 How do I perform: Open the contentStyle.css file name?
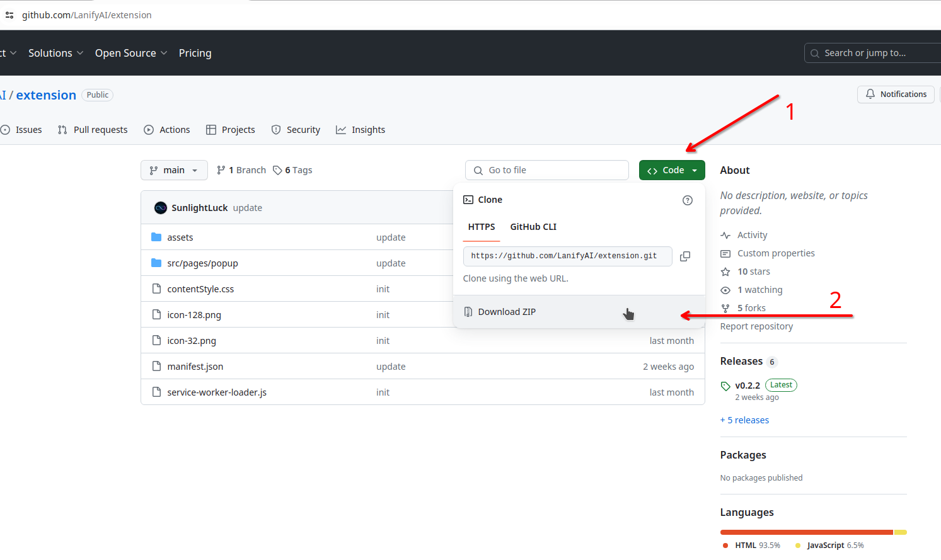(200, 289)
